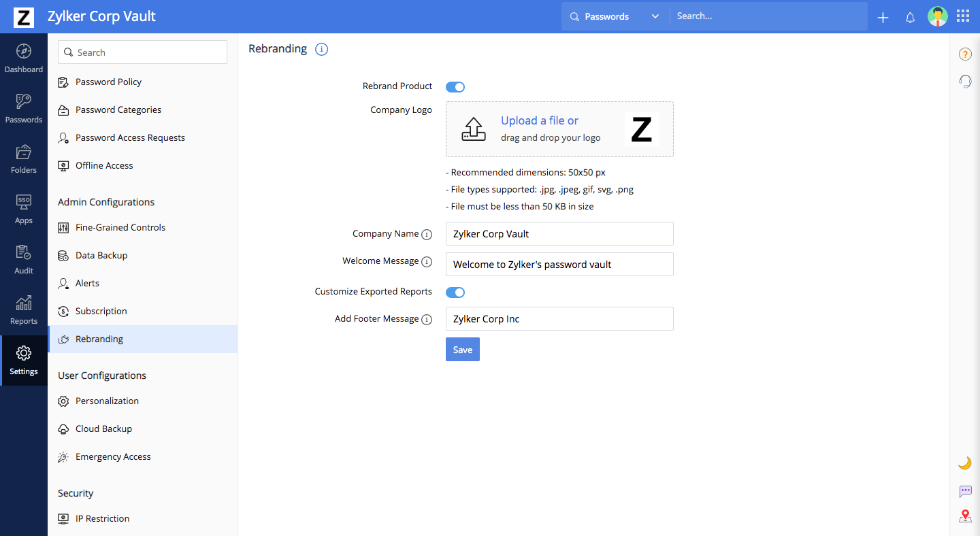Select Data Backup in settings menu

tap(101, 255)
